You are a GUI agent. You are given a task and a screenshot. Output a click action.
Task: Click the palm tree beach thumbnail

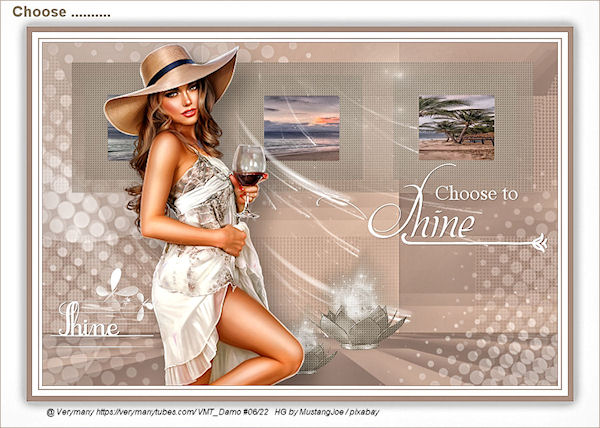pyautogui.click(x=457, y=127)
